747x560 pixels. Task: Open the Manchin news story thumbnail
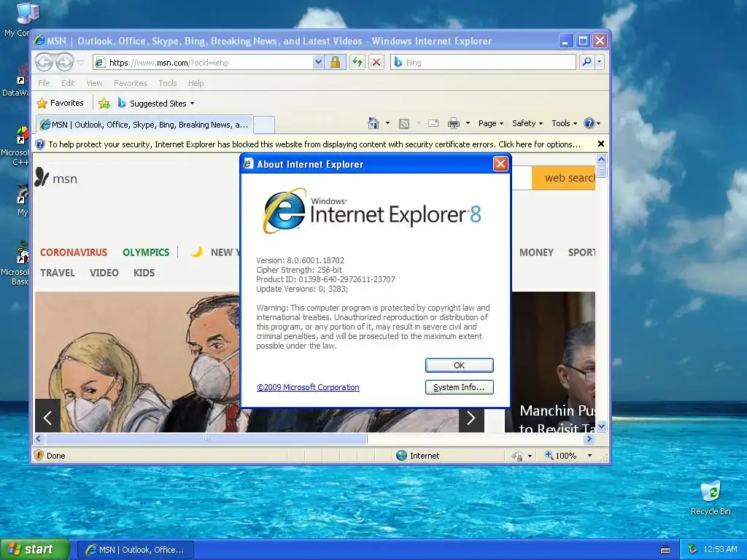pos(553,362)
